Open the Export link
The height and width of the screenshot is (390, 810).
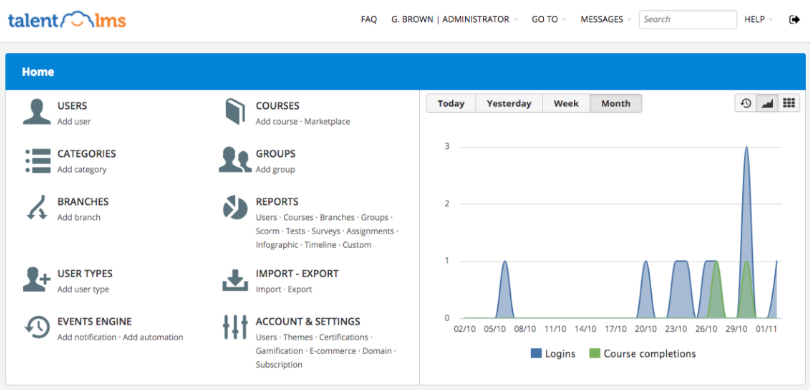tap(300, 289)
